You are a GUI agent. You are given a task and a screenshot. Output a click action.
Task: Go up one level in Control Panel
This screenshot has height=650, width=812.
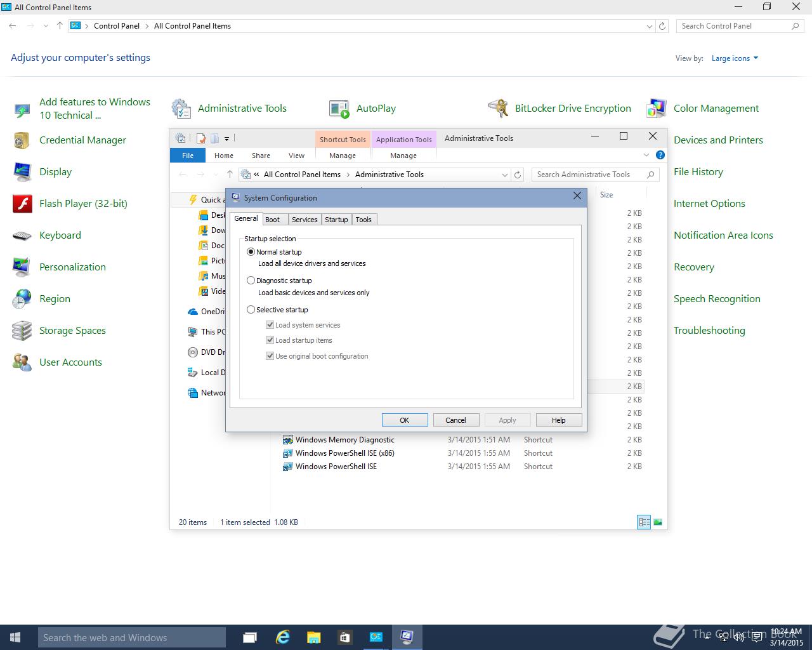60,26
